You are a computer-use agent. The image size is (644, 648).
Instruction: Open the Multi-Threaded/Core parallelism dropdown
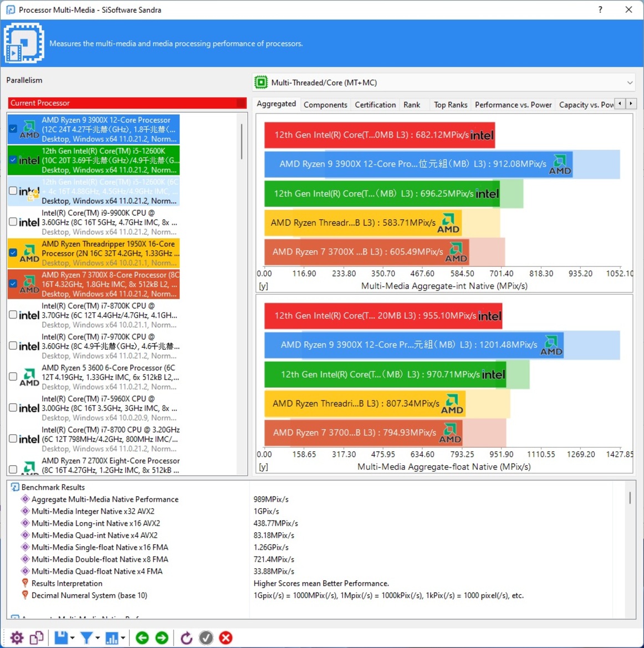tap(444, 83)
